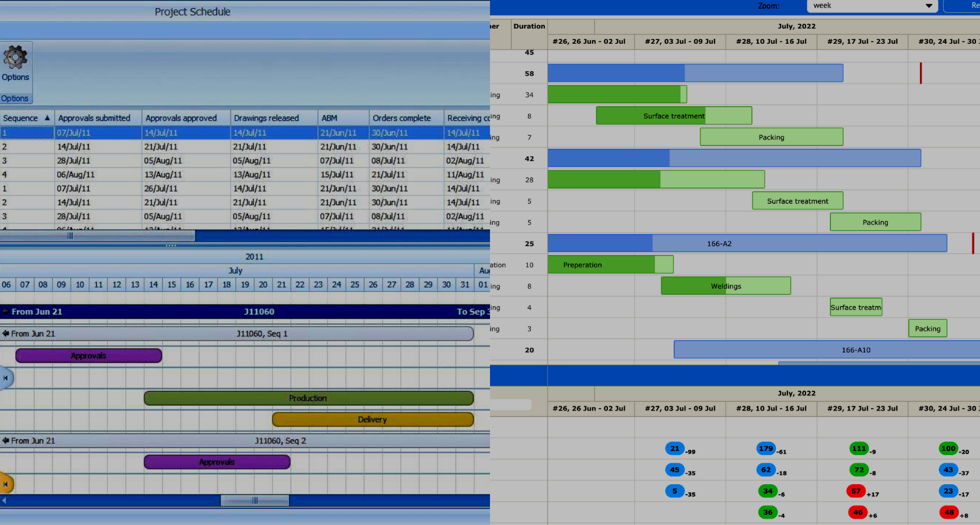Screen dimensions: 980x525
Task: Click the bottom timeline scrollbar thumb
Action: (x=254, y=501)
